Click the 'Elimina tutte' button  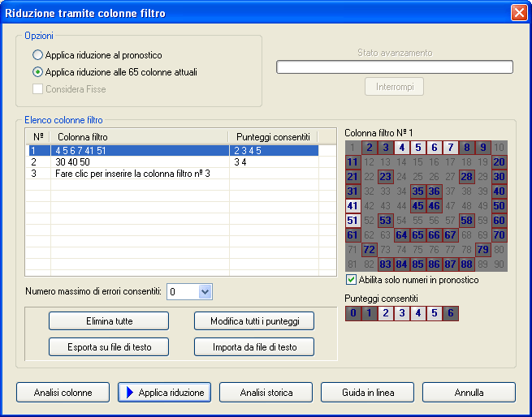click(97, 320)
